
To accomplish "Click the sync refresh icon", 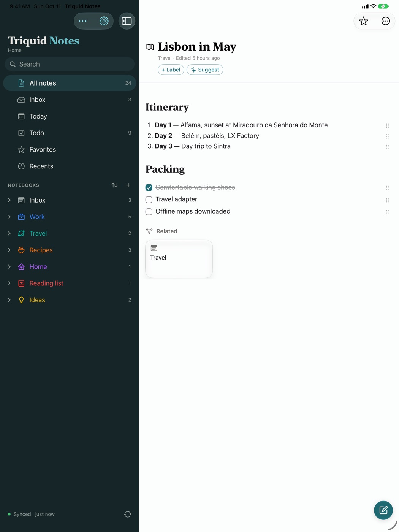I will pyautogui.click(x=128, y=514).
